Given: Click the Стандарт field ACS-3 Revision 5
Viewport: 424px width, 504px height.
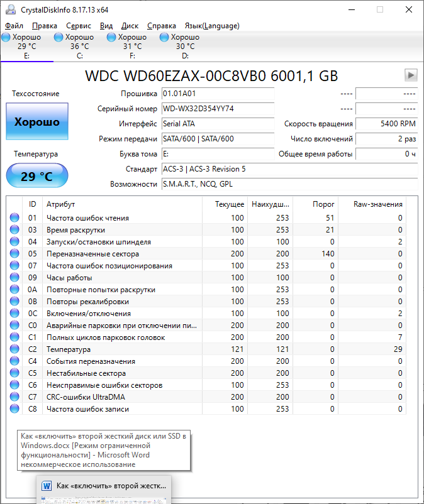Looking at the screenshot, I should pyautogui.click(x=289, y=169).
